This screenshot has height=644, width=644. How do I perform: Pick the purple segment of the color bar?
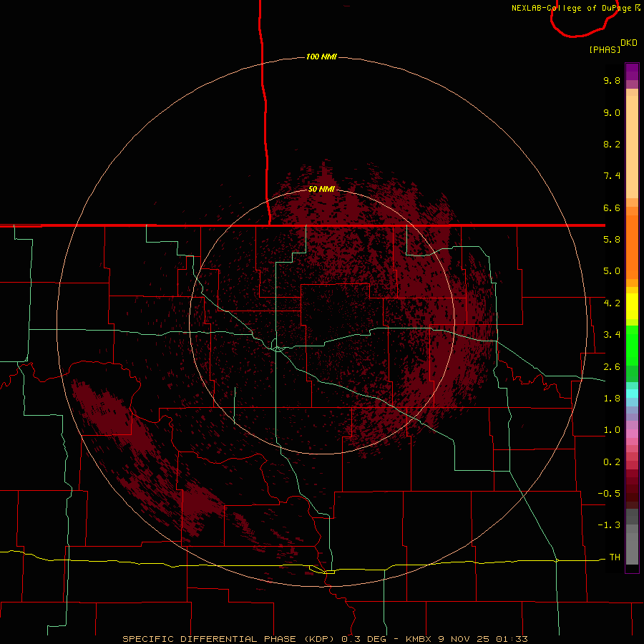click(632, 72)
